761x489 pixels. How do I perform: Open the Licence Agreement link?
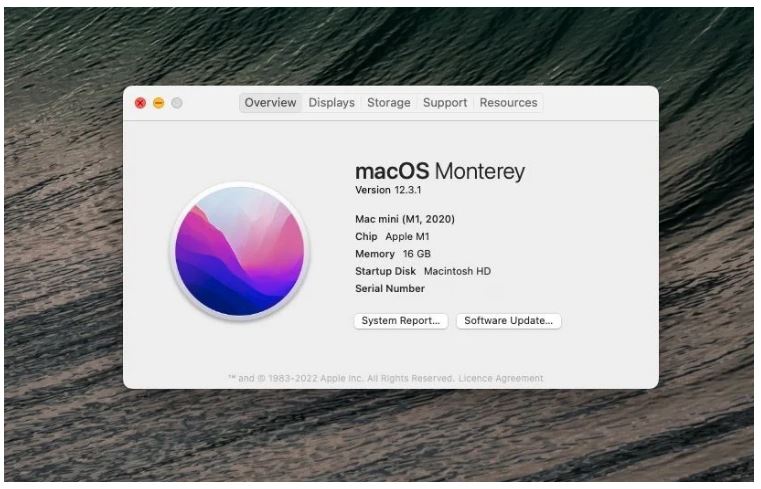(x=501, y=378)
